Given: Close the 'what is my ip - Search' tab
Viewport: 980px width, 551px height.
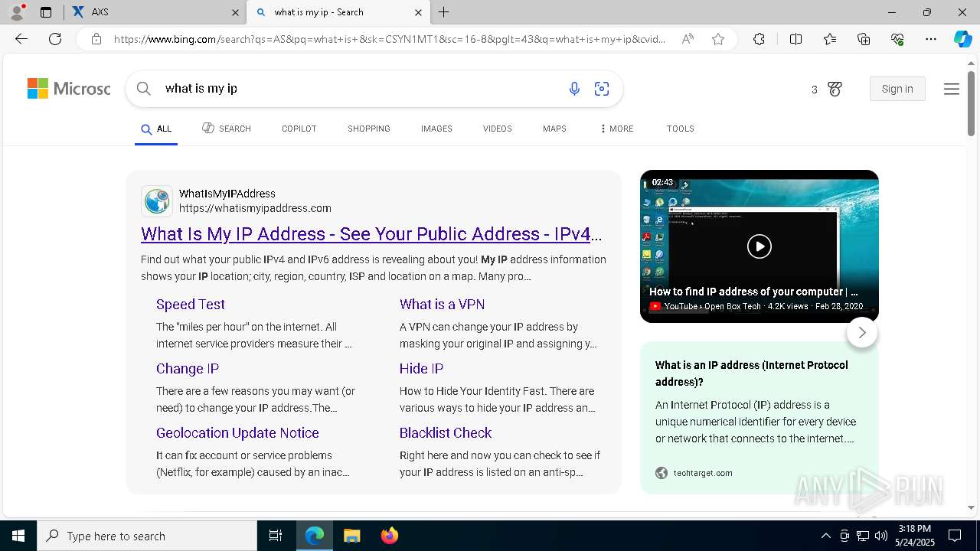Looking at the screenshot, I should coord(418,12).
